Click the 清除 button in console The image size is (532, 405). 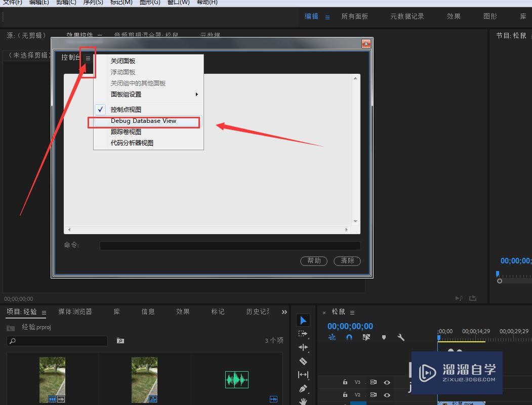[x=347, y=260]
